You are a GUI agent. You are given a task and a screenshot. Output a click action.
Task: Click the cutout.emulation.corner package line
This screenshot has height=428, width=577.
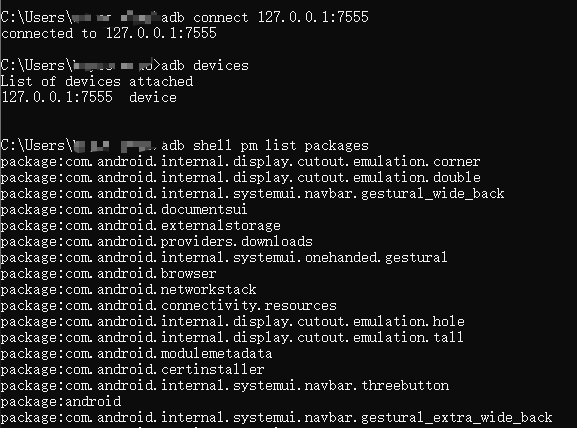tap(241, 161)
